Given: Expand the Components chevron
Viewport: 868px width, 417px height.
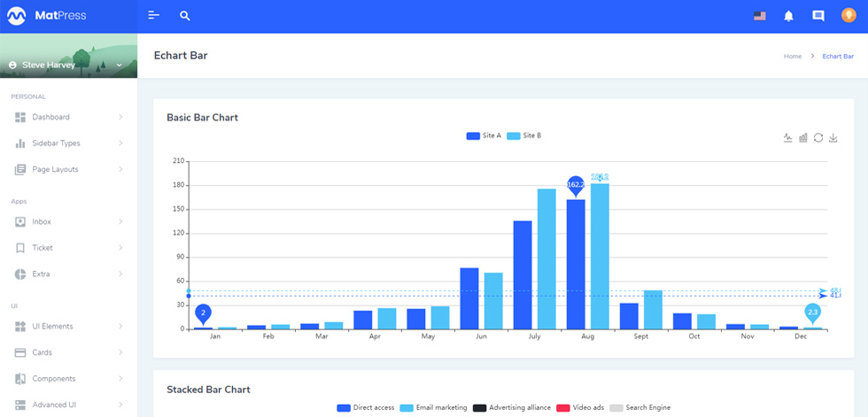Looking at the screenshot, I should click(120, 379).
